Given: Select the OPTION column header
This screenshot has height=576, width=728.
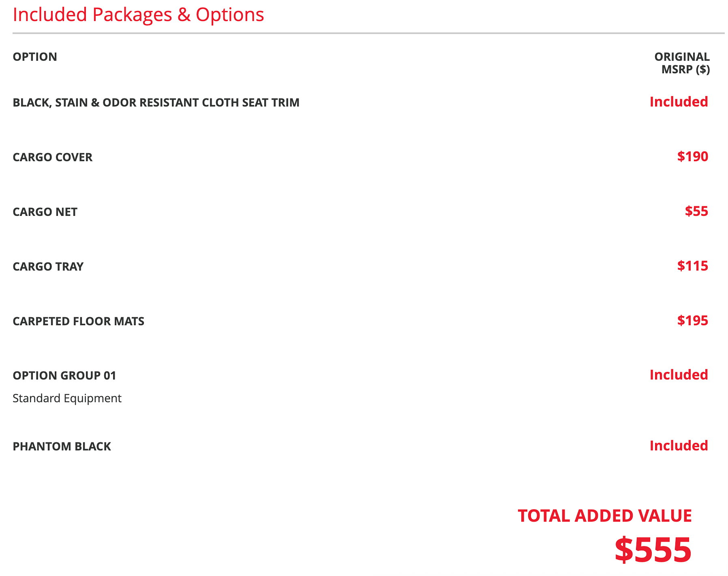Looking at the screenshot, I should coord(35,57).
